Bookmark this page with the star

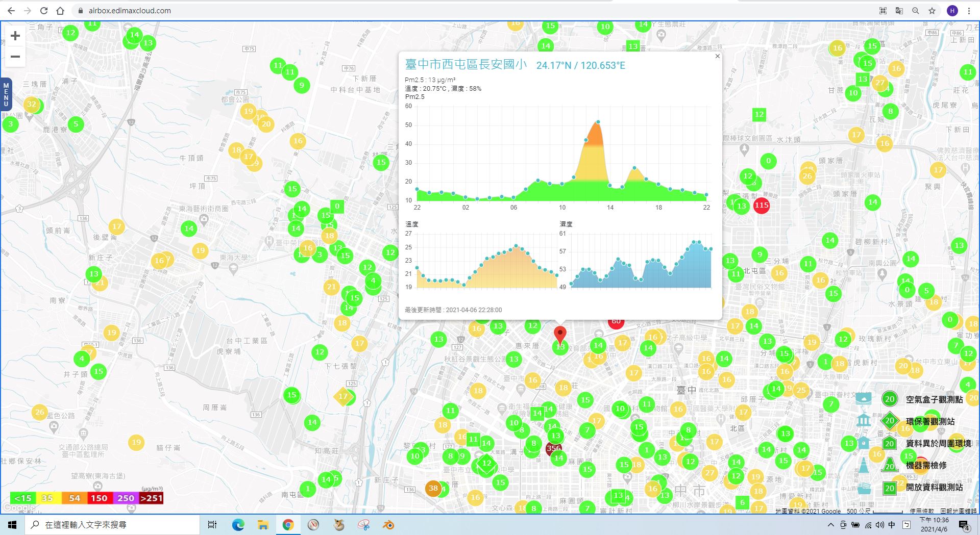[x=932, y=10]
